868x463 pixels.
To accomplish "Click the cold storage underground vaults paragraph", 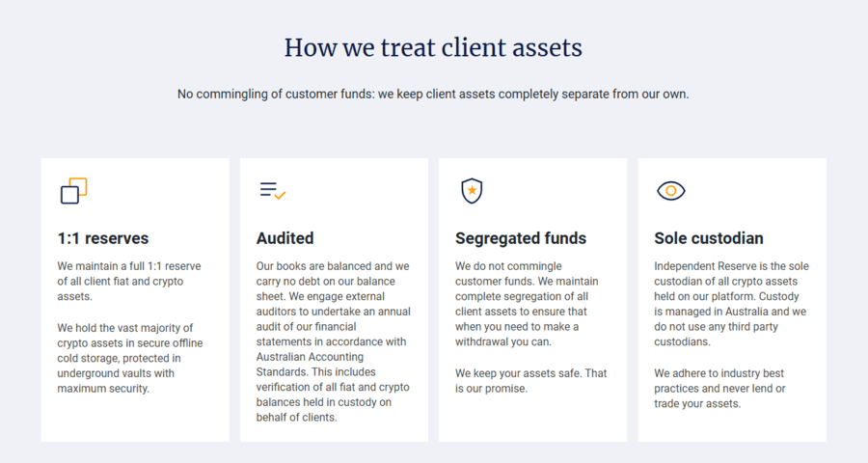I will tap(130, 358).
